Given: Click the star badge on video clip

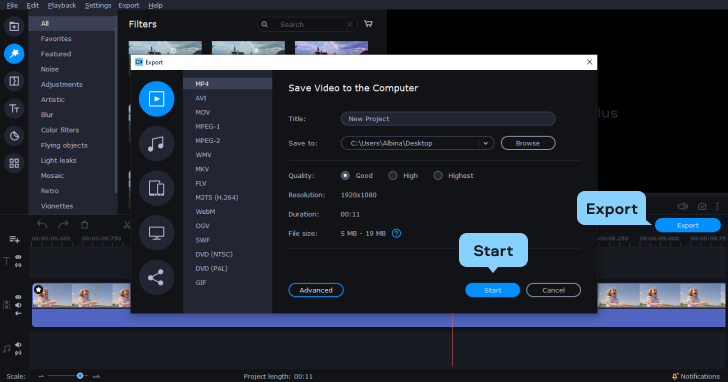Looking at the screenshot, I should 39,290.
